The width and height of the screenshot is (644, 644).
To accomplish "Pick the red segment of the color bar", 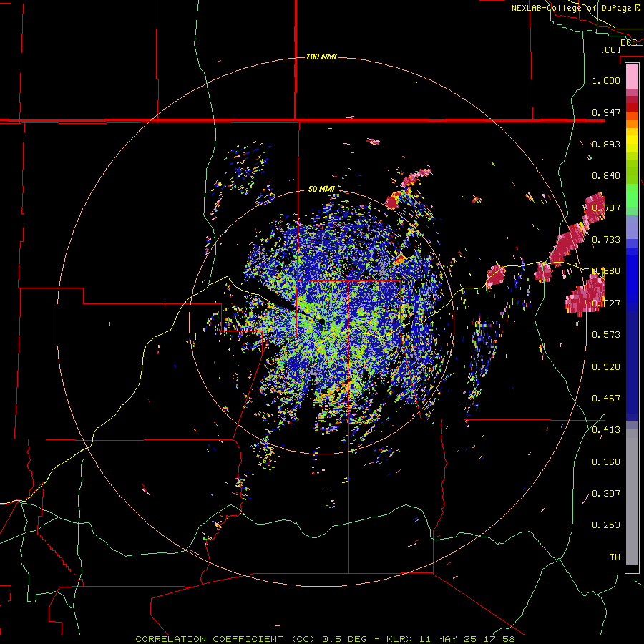I will [x=632, y=107].
